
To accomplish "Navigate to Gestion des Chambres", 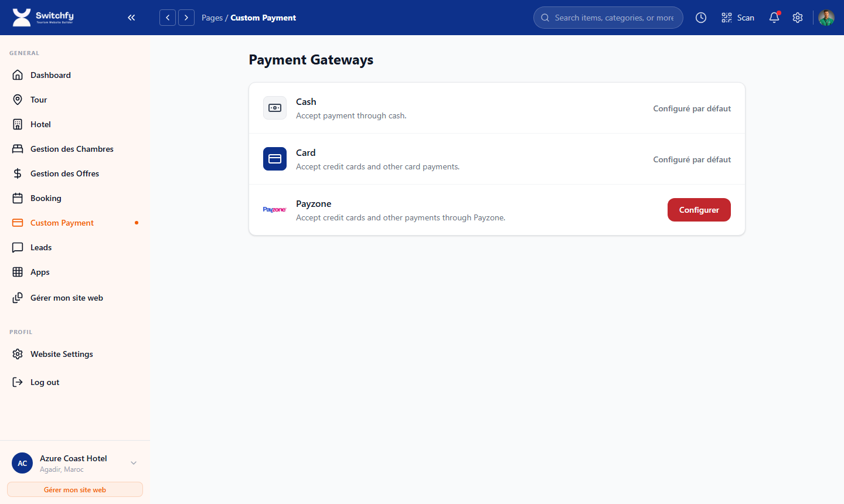I will [72, 149].
